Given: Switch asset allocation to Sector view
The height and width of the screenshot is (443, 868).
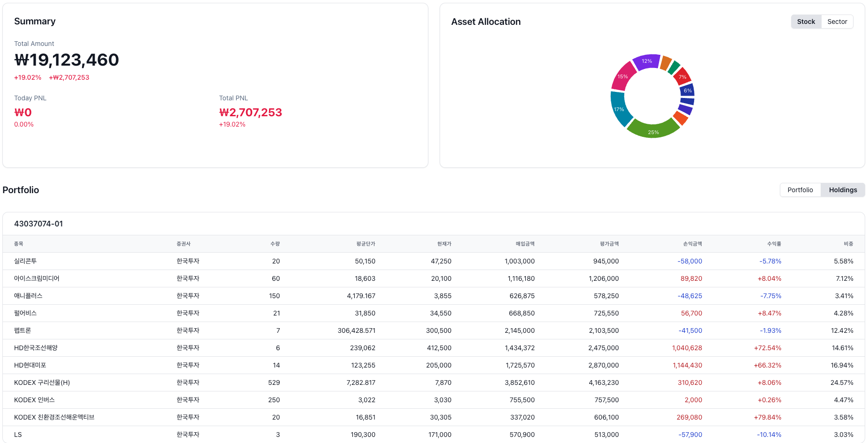Looking at the screenshot, I should coord(837,22).
